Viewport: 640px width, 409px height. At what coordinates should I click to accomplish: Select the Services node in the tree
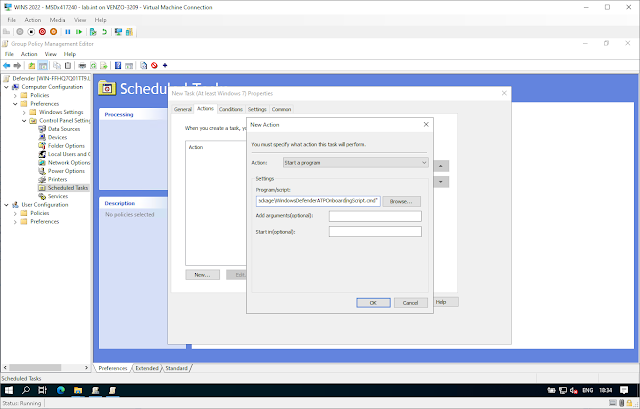pyautogui.click(x=58, y=196)
